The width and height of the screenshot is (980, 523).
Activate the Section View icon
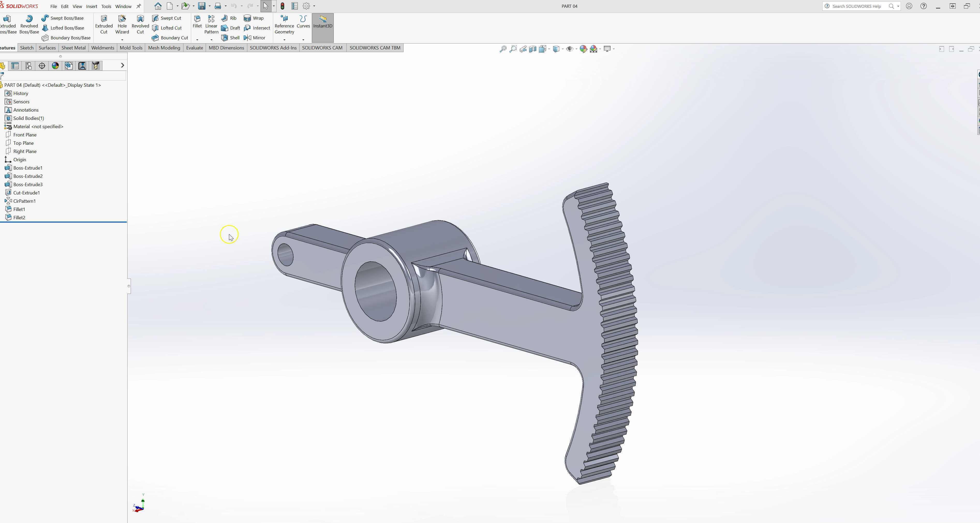point(533,49)
